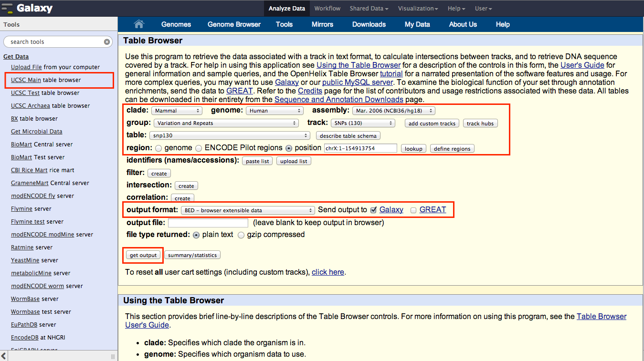Click describe table schema button
Image resolution: width=644 pixels, height=361 pixels.
348,136
